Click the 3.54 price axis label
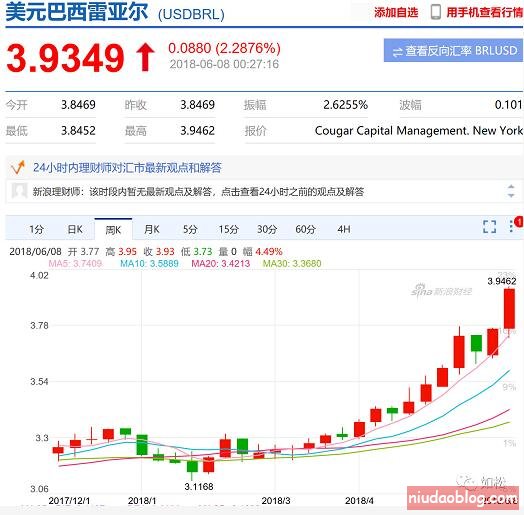The image size is (524, 515). tap(39, 381)
